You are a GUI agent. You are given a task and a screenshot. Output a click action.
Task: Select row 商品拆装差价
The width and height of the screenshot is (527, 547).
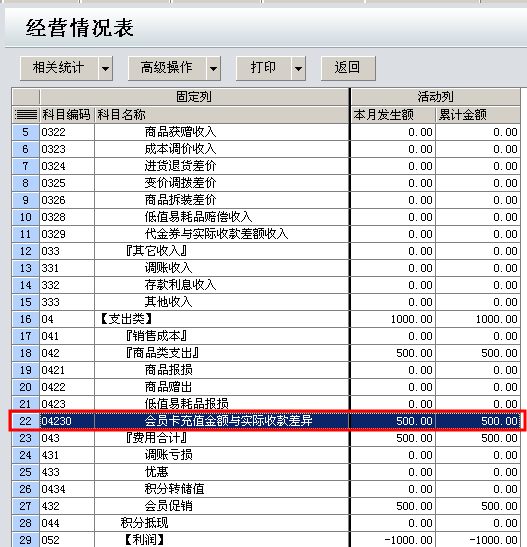click(x=266, y=200)
